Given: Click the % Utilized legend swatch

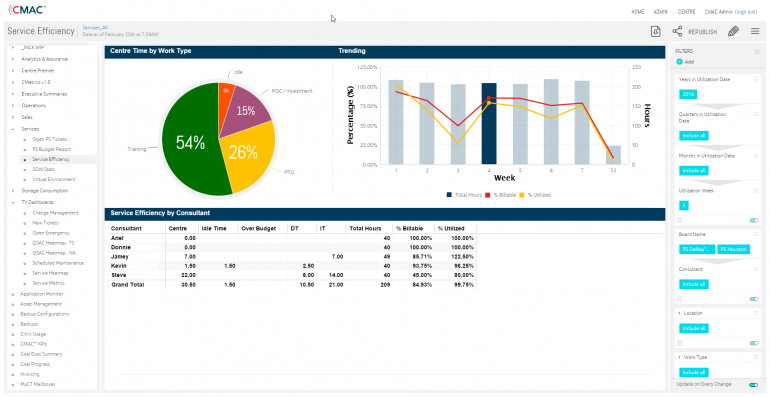Looking at the screenshot, I should tap(522, 195).
